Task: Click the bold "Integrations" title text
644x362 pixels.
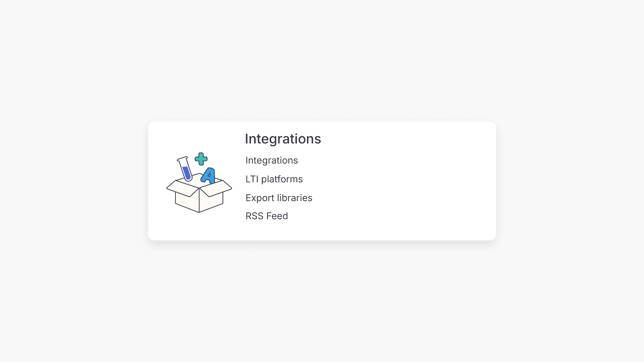Action: 283,138
